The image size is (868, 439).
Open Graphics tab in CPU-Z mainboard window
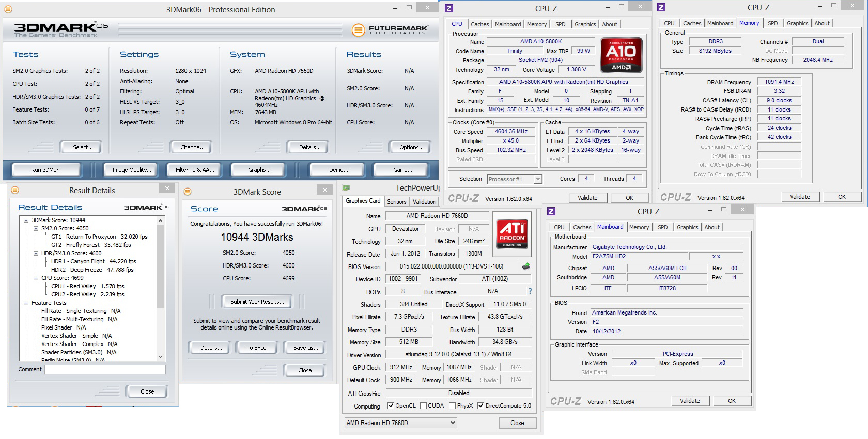687,227
